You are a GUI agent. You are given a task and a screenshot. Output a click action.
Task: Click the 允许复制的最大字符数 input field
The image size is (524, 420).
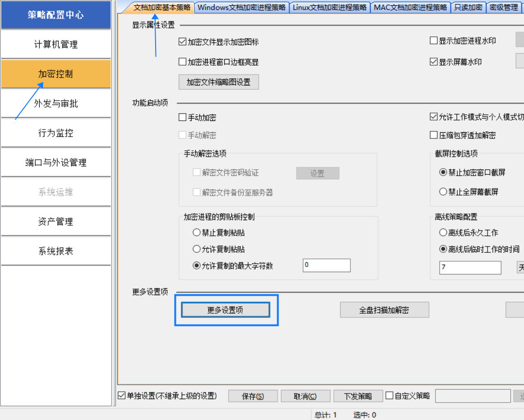click(326, 266)
